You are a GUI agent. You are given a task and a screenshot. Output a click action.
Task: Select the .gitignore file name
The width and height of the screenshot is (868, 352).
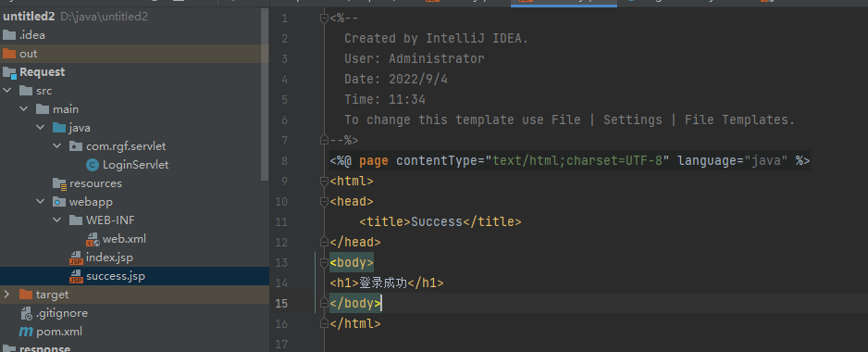[x=62, y=313]
